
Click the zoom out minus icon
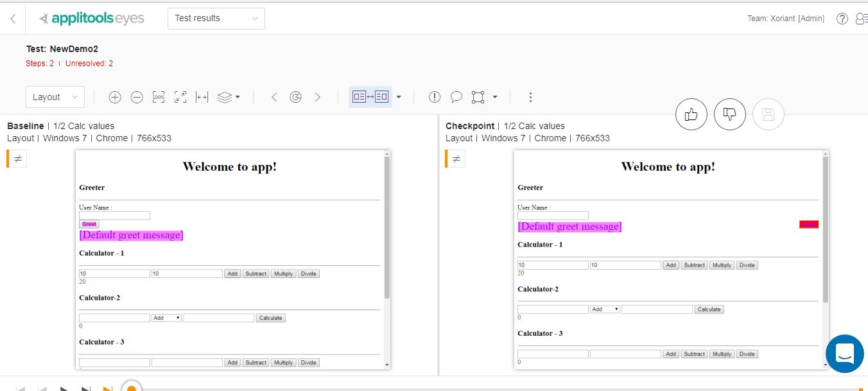(137, 97)
